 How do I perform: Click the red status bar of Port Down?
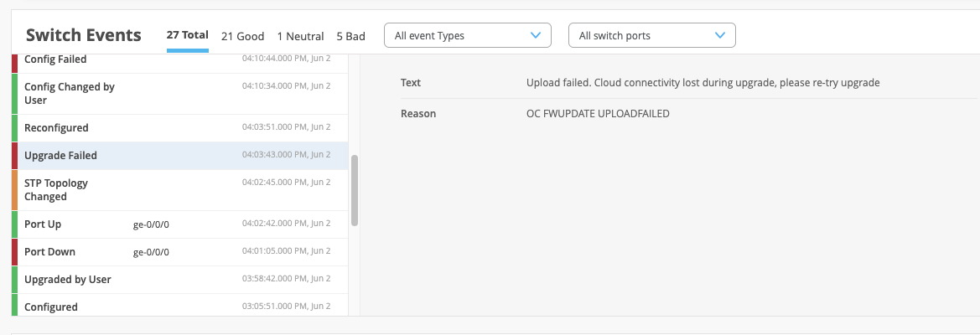tap(14, 252)
